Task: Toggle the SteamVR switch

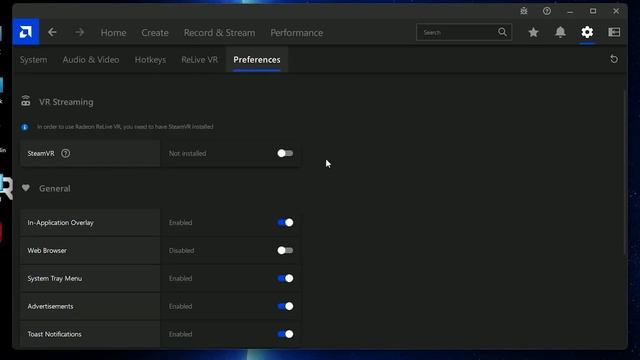Action: [285, 153]
